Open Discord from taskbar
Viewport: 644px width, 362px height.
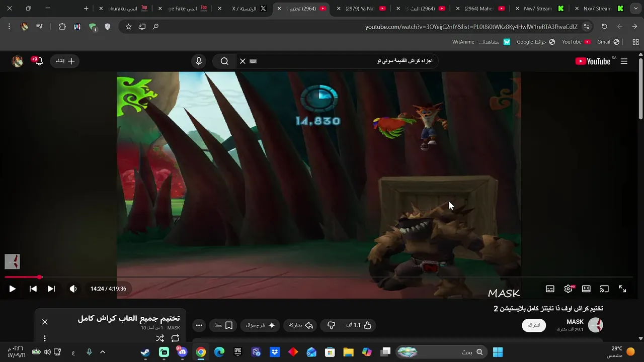(x=182, y=352)
